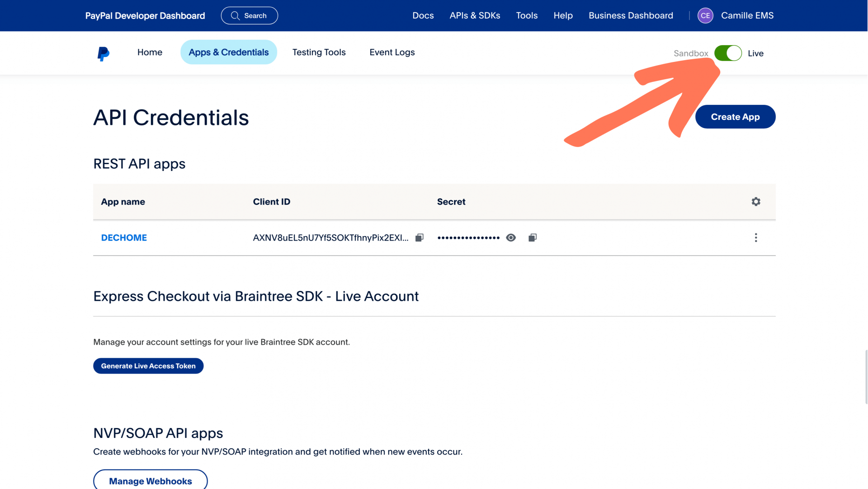
Task: Reveal the DECHOME secret with eye icon
Action: [511, 237]
